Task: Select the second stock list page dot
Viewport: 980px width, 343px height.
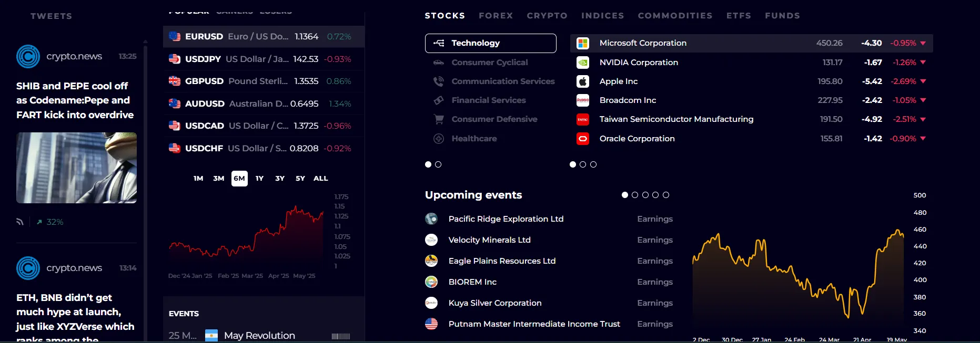Action: [x=583, y=164]
